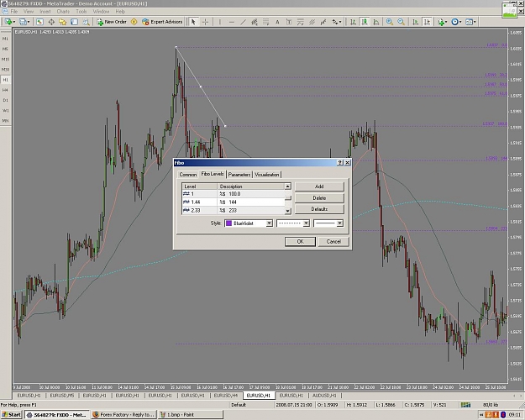525x420 pixels.
Task: Click the New Order button
Action: coord(112,22)
